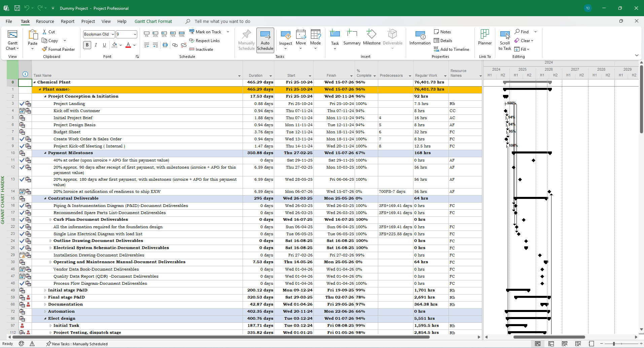This screenshot has width=644, height=348.
Task: Adjust the zoom slider in status bar
Action: [x=614, y=344]
